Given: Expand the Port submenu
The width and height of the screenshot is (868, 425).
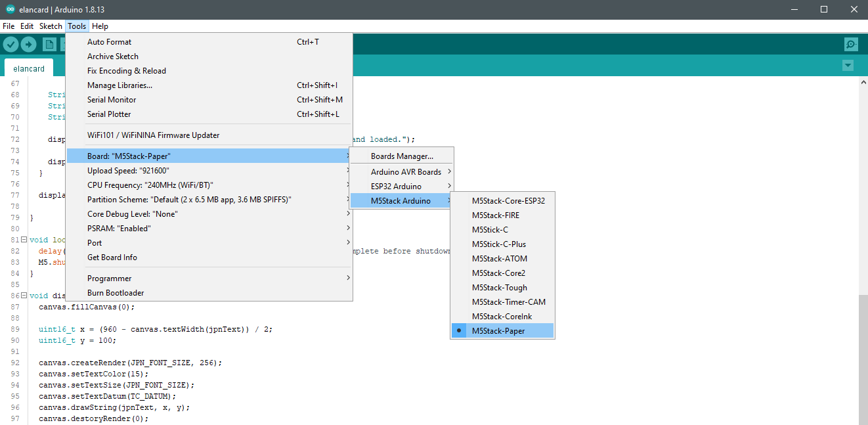Looking at the screenshot, I should pos(209,243).
